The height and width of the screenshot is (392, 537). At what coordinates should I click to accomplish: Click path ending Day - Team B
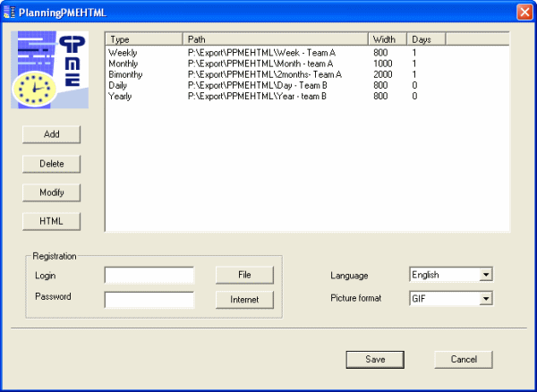[x=258, y=86]
